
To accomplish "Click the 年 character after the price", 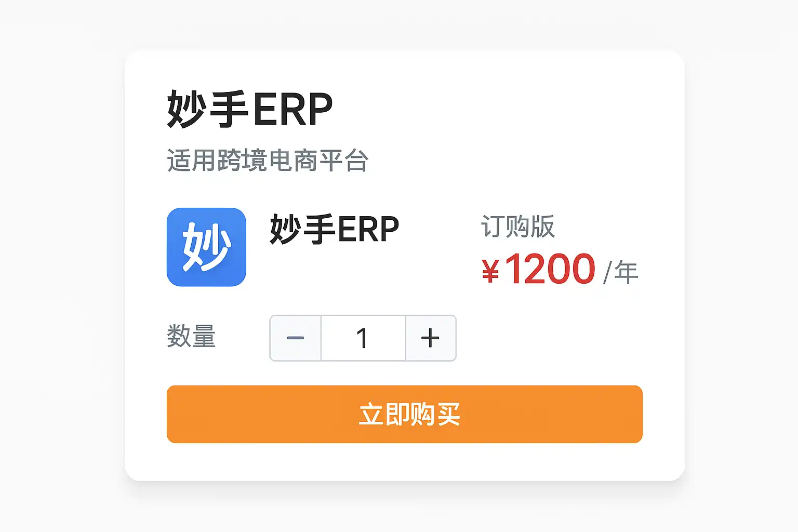I will (x=627, y=272).
